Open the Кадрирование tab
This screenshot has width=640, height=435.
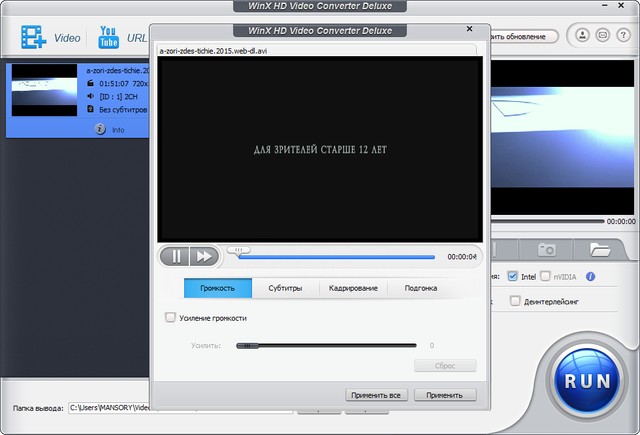click(353, 288)
